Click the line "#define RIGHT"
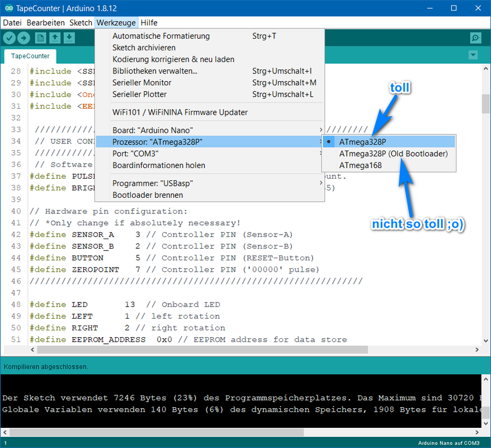491x448 pixels. click(128, 328)
